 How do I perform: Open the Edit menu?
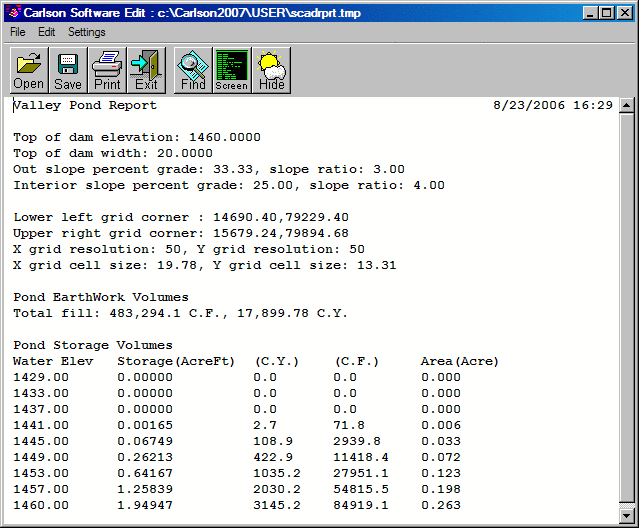(47, 32)
